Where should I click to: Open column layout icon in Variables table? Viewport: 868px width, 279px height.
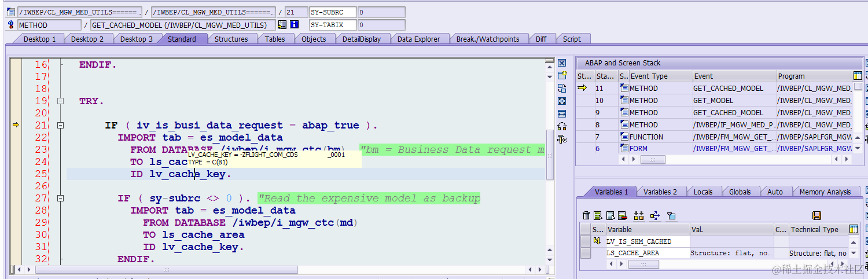854,229
